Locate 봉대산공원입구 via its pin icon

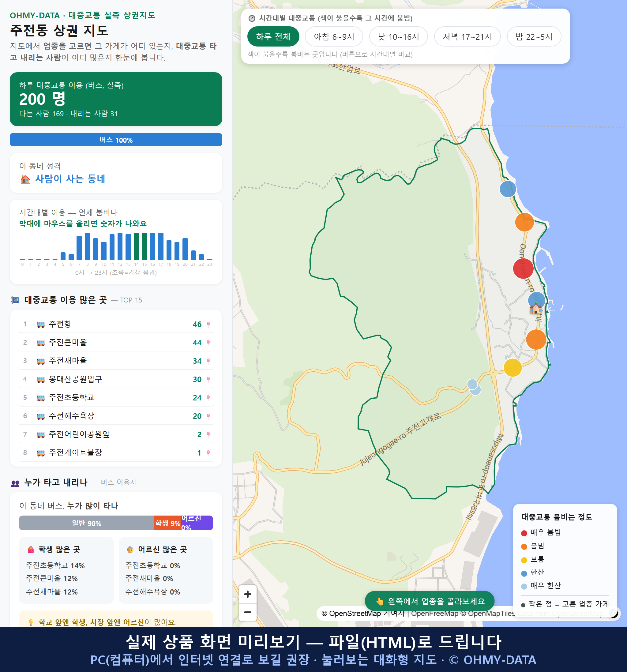tap(208, 379)
